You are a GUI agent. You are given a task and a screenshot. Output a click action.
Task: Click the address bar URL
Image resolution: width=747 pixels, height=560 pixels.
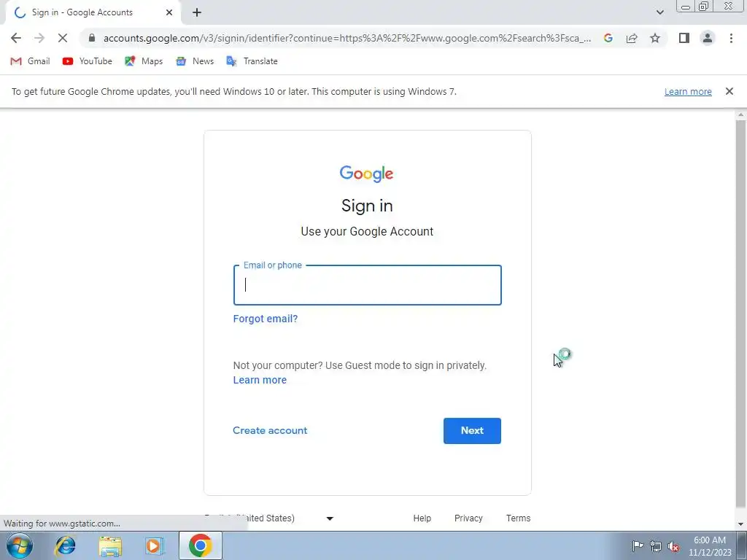(x=347, y=38)
